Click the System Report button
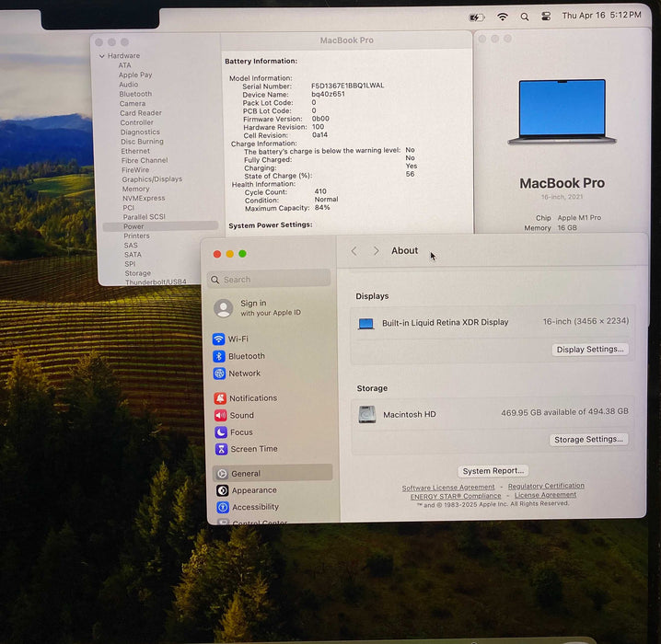 493,471
